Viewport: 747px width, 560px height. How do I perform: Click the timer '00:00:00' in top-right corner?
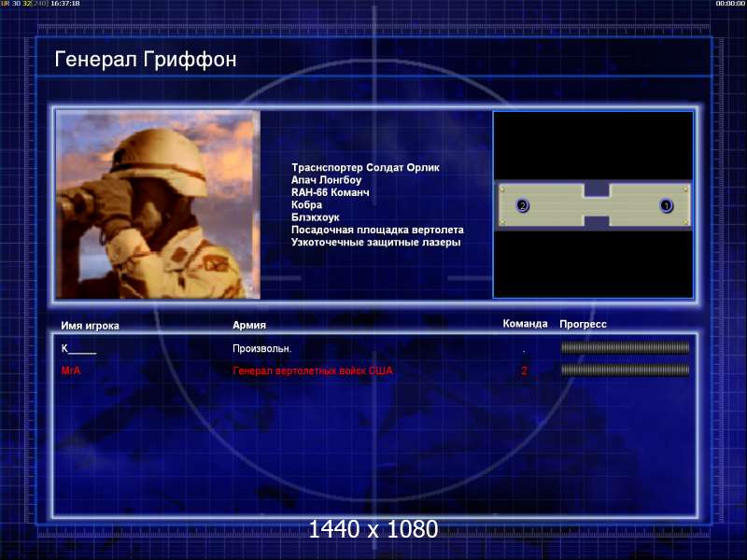pos(731,4)
